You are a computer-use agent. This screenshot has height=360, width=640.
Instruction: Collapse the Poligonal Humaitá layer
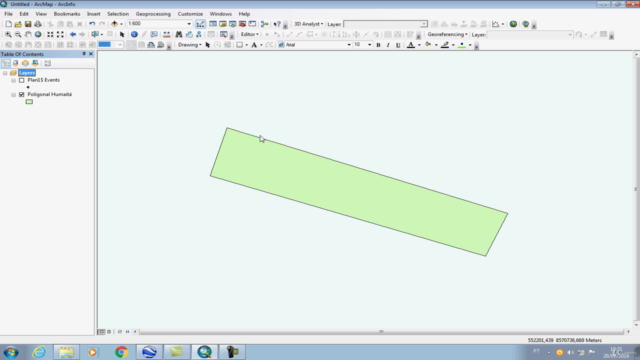point(13,95)
